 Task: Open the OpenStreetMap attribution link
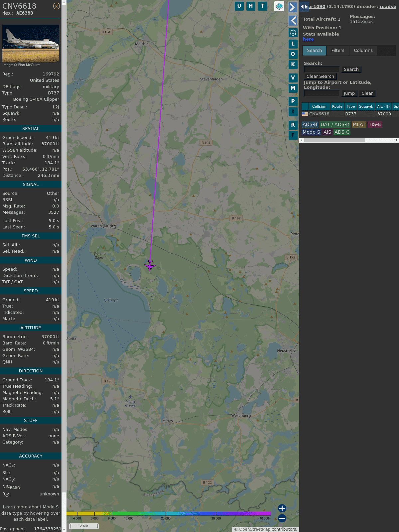(x=255, y=529)
